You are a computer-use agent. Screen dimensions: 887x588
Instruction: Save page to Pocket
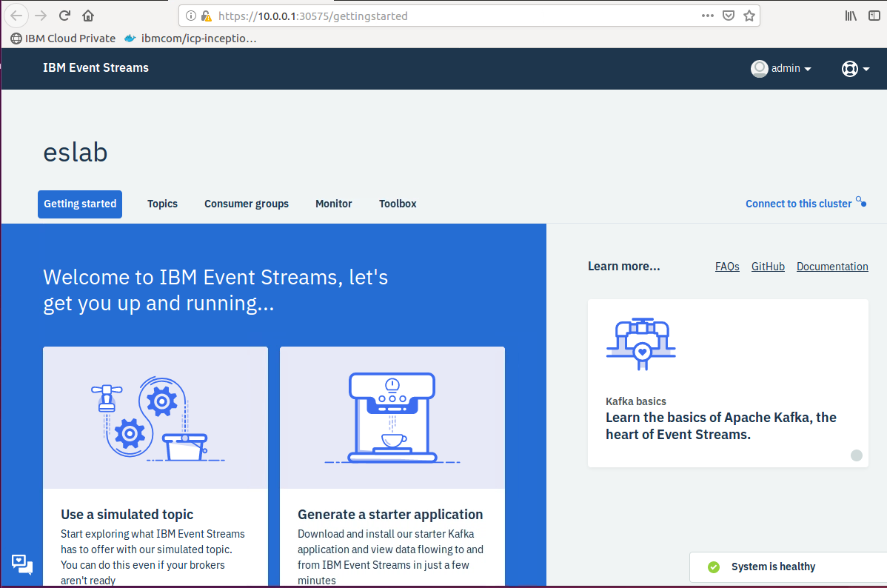coord(729,16)
